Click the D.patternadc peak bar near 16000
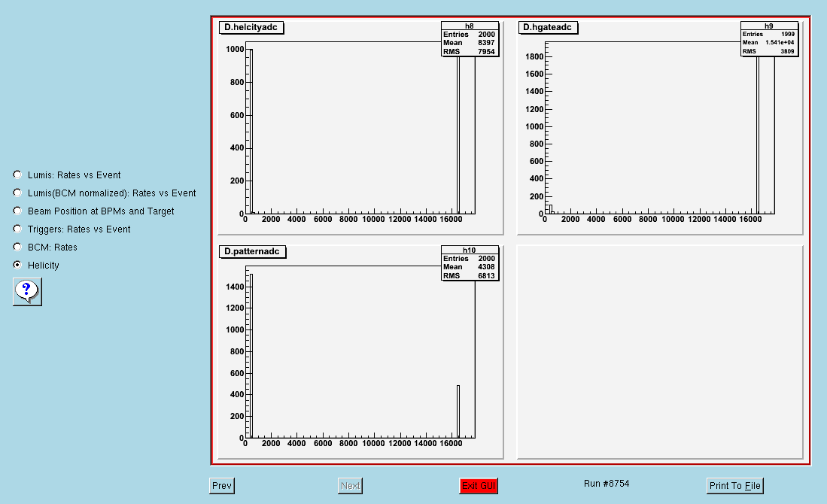827x504 pixels. [x=458, y=411]
